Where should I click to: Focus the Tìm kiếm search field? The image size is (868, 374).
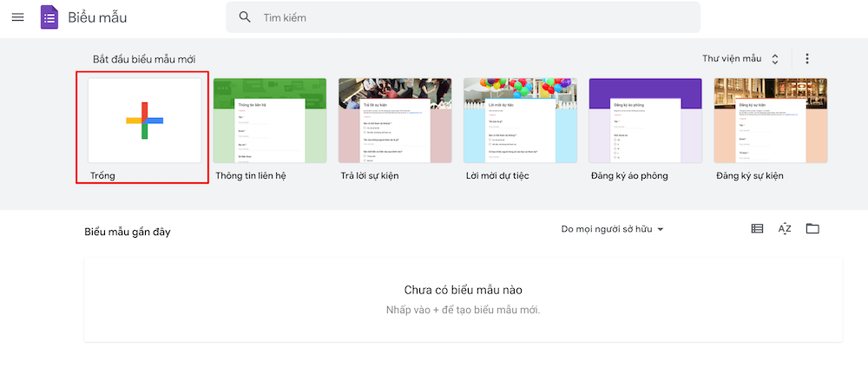(463, 17)
